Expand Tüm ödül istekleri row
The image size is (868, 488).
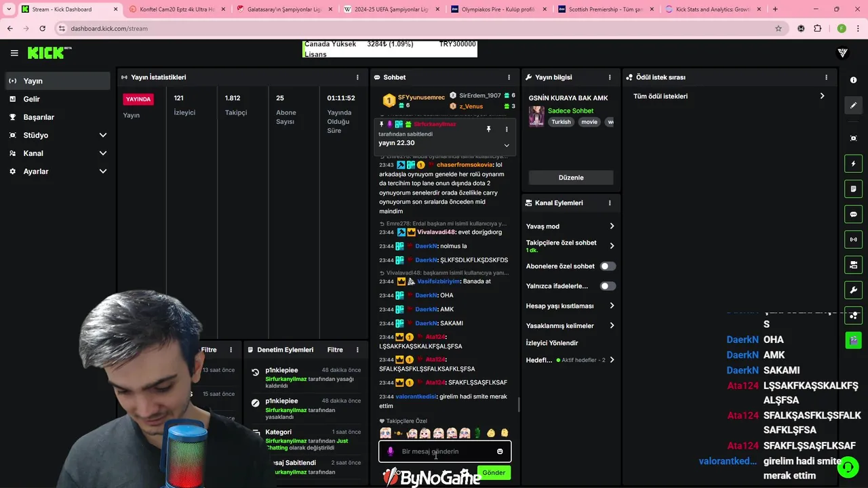pos(729,96)
